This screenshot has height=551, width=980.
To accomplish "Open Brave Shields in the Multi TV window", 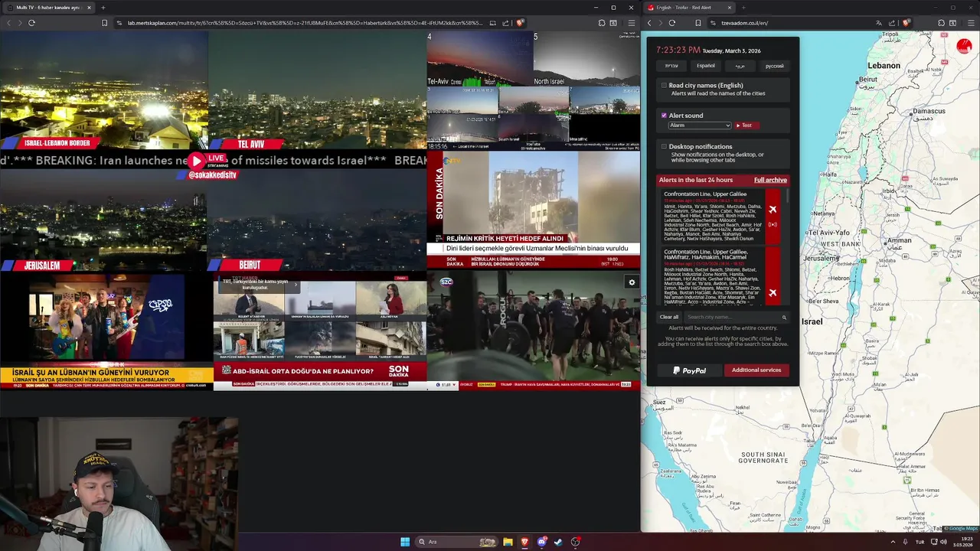I will [521, 23].
